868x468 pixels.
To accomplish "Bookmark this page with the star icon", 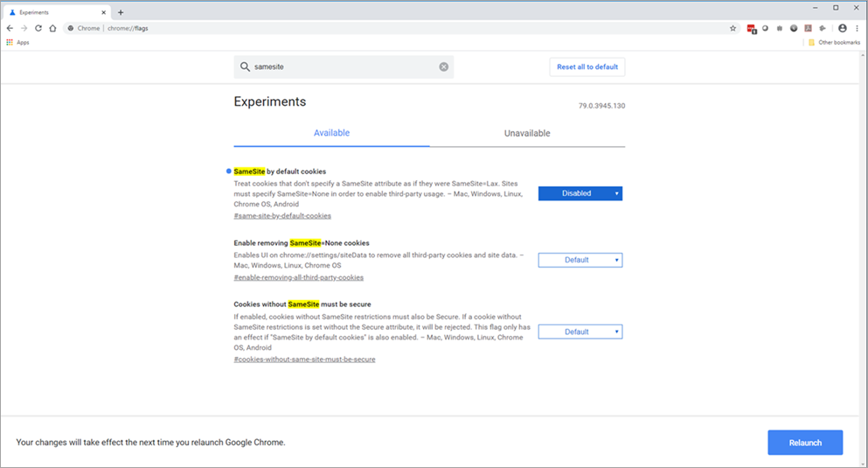I will (733, 28).
